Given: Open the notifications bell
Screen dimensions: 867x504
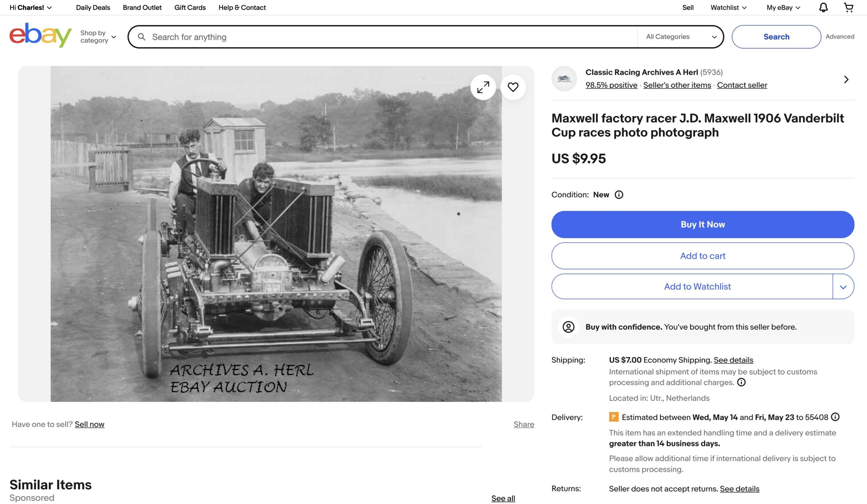Looking at the screenshot, I should [823, 7].
